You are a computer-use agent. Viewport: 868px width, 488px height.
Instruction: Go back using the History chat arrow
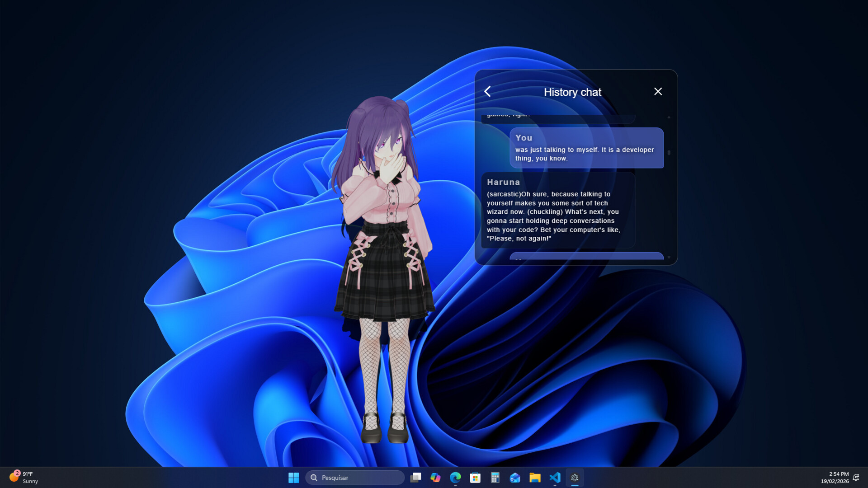coord(487,92)
